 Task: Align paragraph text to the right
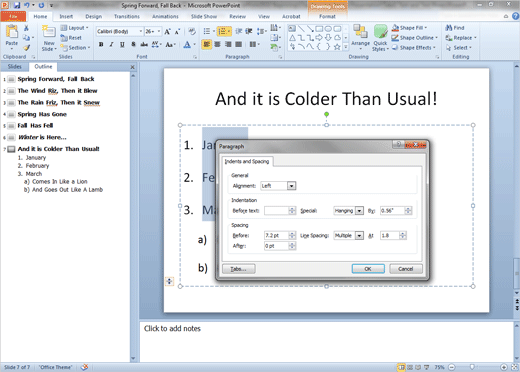[x=228, y=44]
